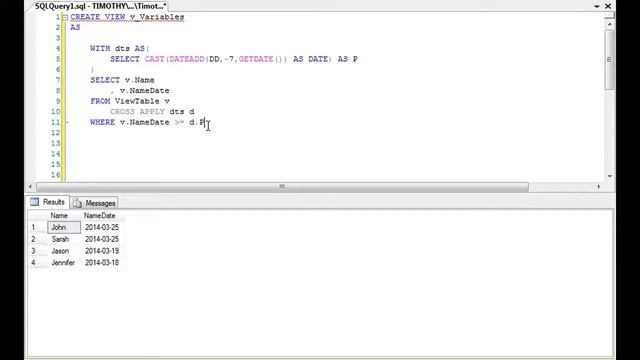
Task: Select result row header 2
Action: tap(37, 239)
